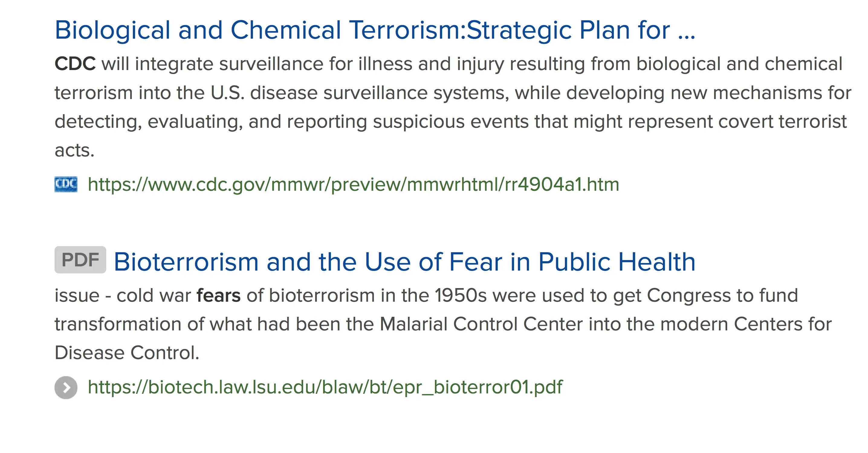The height and width of the screenshot is (453, 868).
Task: Click 'U.S. disease surveillance systems' snippet text
Action: pyautogui.click(x=360, y=93)
